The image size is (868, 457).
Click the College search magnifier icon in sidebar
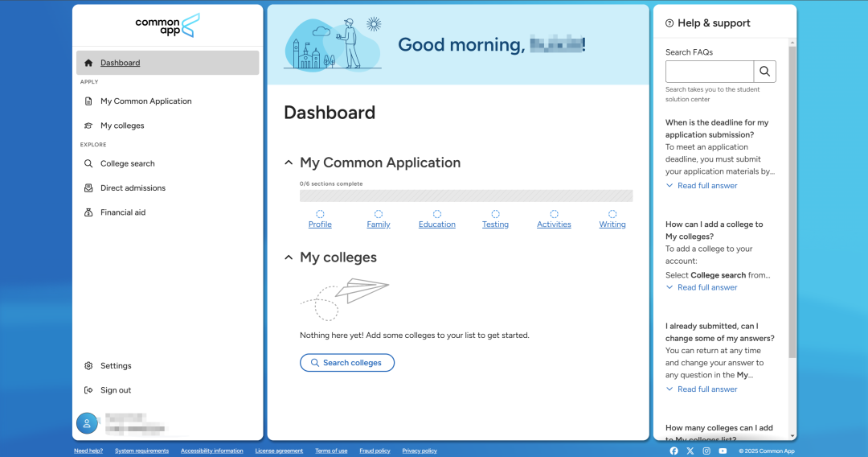tap(88, 164)
